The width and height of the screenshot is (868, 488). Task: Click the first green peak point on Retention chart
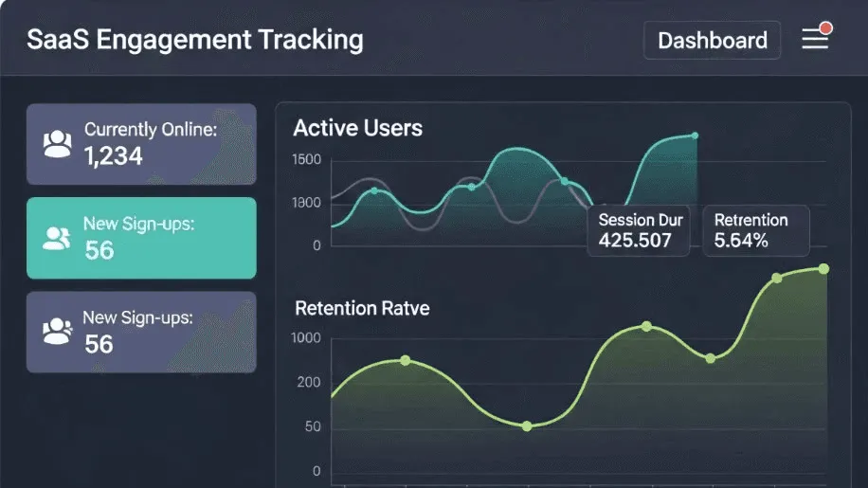pos(406,360)
